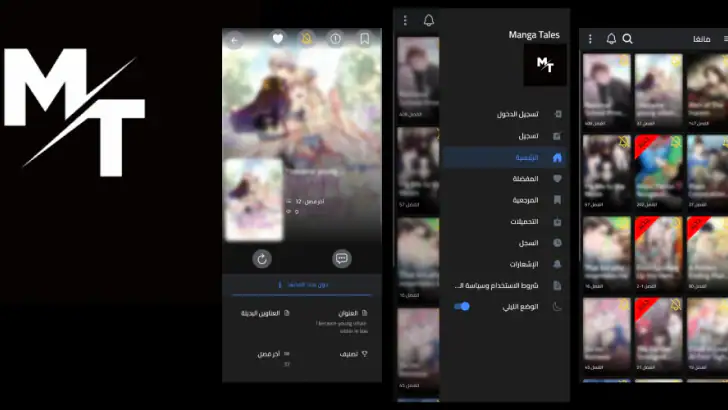Tap the heart favorite icon on details screen
Image resolution: width=728 pixels, height=410 pixels.
pos(278,39)
